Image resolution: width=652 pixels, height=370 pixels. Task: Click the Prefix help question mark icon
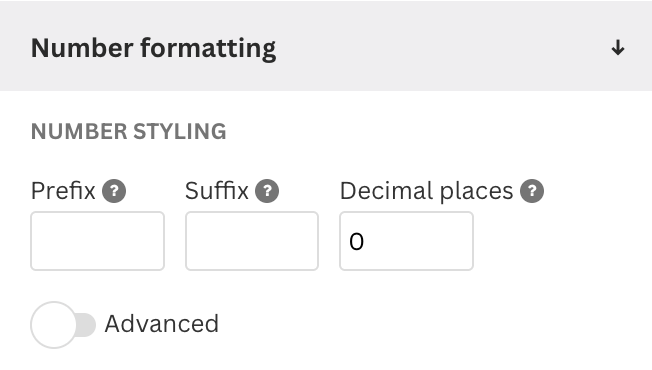pyautogui.click(x=114, y=191)
